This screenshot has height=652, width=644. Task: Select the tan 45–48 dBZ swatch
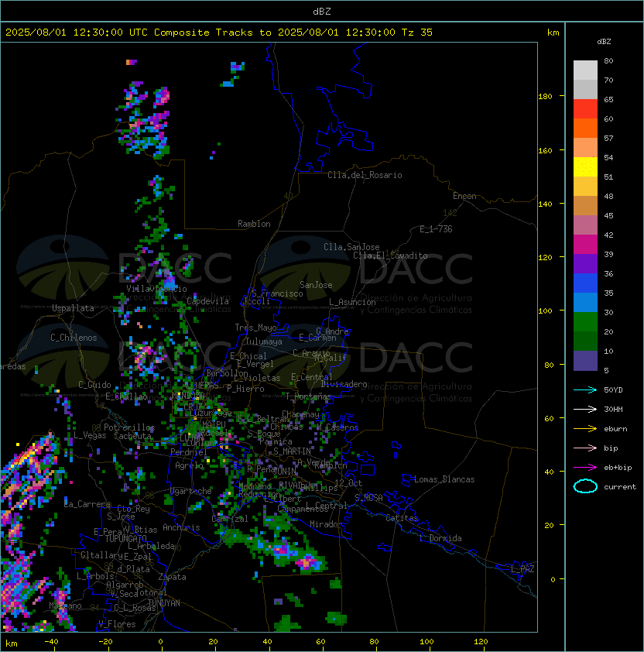coord(585,205)
